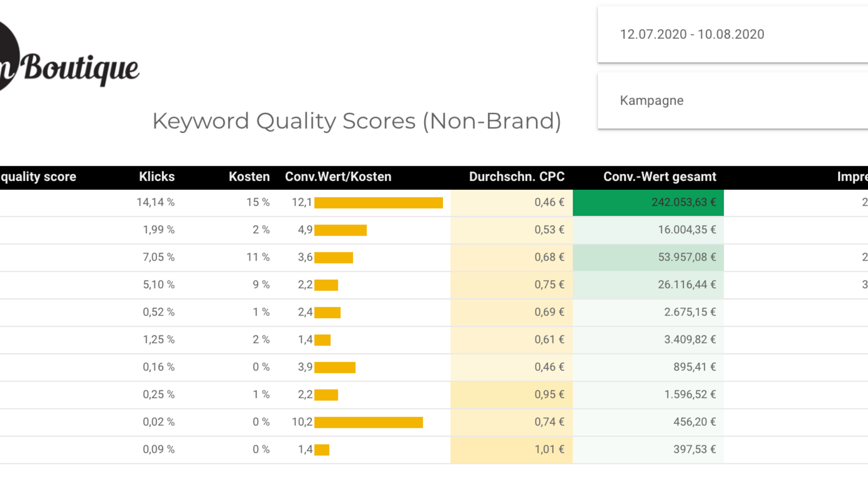Click the 0,09 % Klicks cell
The width and height of the screenshot is (868, 488).
pyautogui.click(x=159, y=450)
